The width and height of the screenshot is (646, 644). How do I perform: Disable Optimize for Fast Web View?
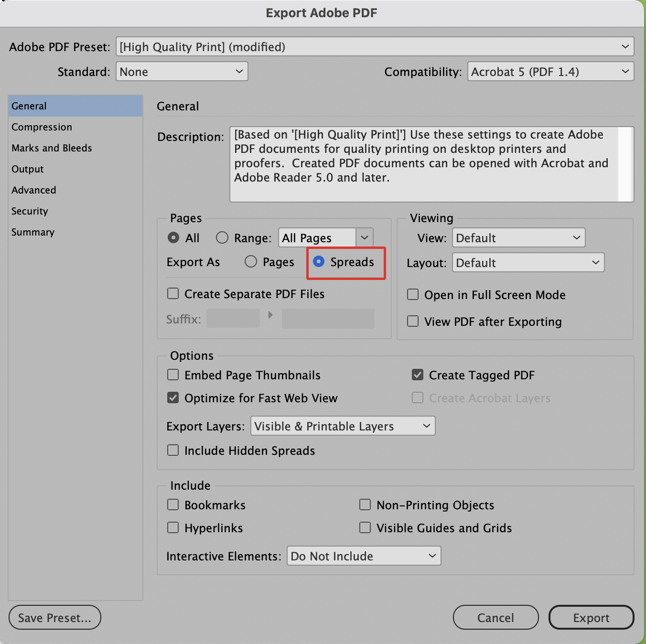[x=173, y=397]
